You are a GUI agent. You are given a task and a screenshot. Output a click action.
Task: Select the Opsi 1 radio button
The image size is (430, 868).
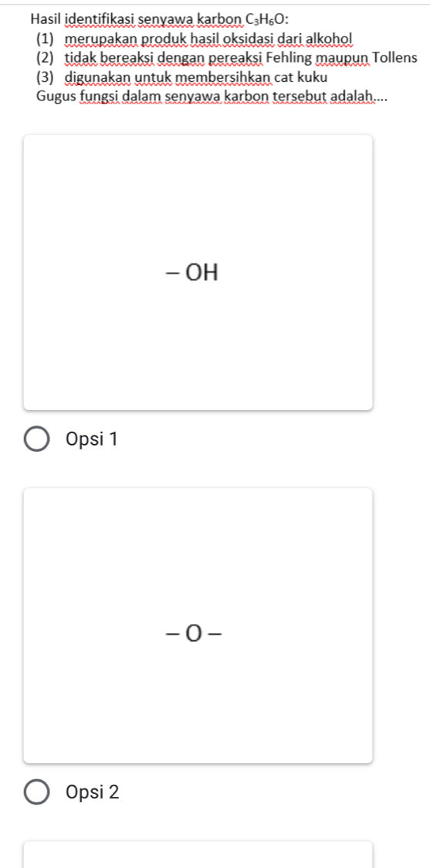coord(37,439)
